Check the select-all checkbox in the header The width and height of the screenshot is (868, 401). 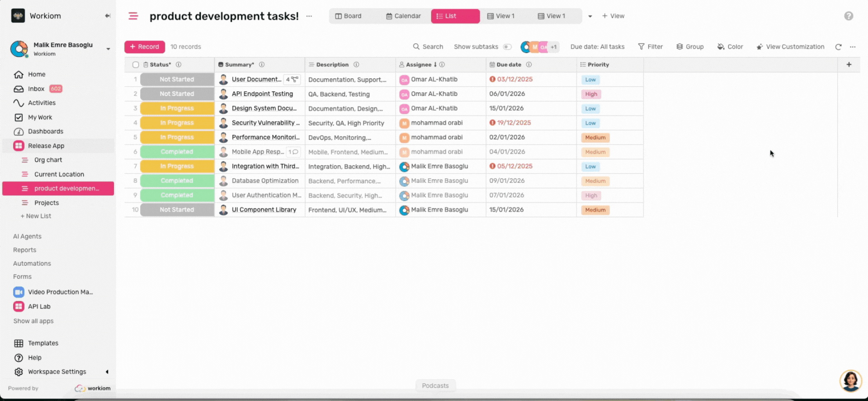(x=135, y=65)
